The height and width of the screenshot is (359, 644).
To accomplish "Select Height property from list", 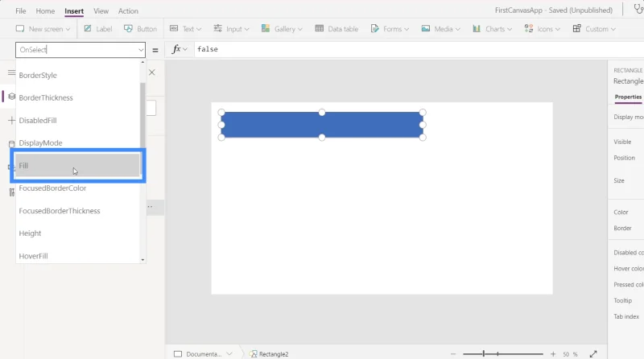I will tap(78, 233).
